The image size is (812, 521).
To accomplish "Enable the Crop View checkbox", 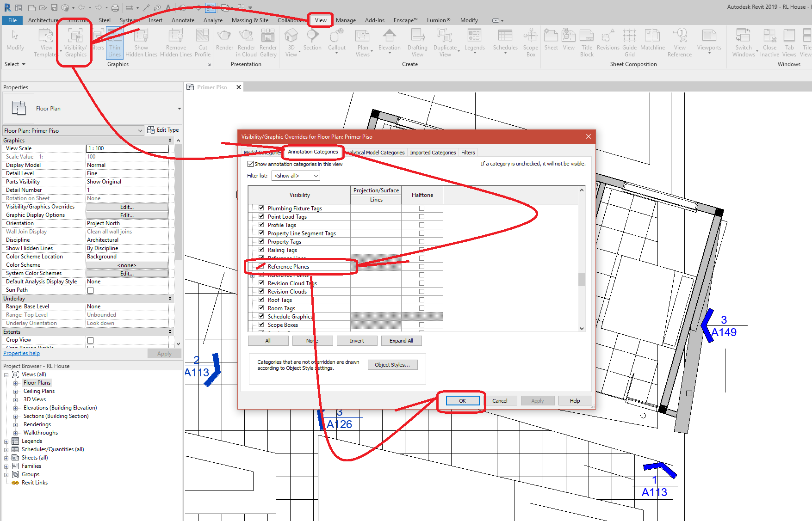I will point(91,340).
